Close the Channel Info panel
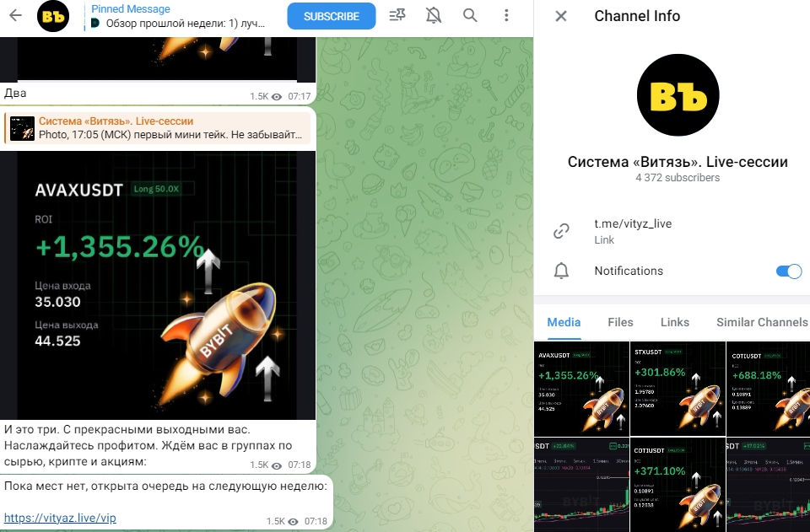The width and height of the screenshot is (810, 532). pyautogui.click(x=561, y=16)
